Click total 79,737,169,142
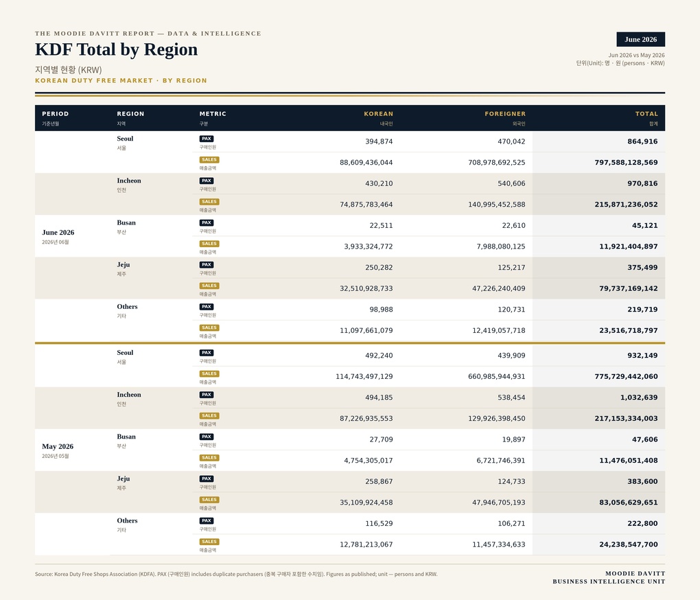Screen dimensions: 700x600 coord(628,288)
